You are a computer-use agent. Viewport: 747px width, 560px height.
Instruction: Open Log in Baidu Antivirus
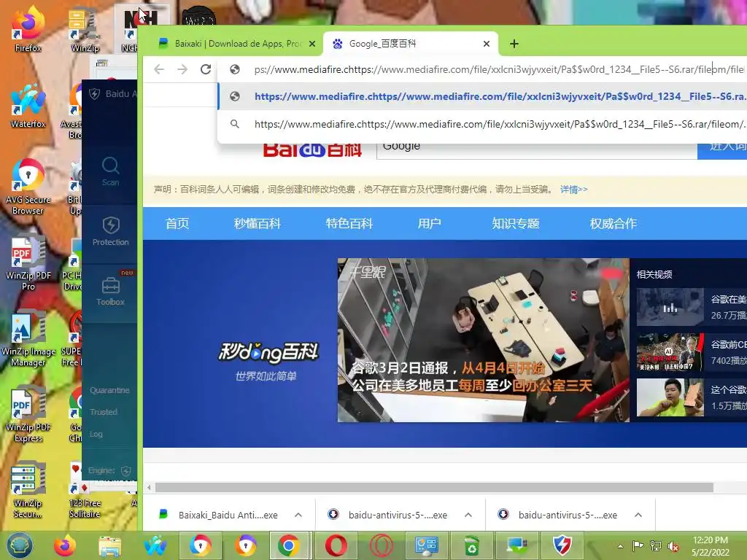(96, 434)
